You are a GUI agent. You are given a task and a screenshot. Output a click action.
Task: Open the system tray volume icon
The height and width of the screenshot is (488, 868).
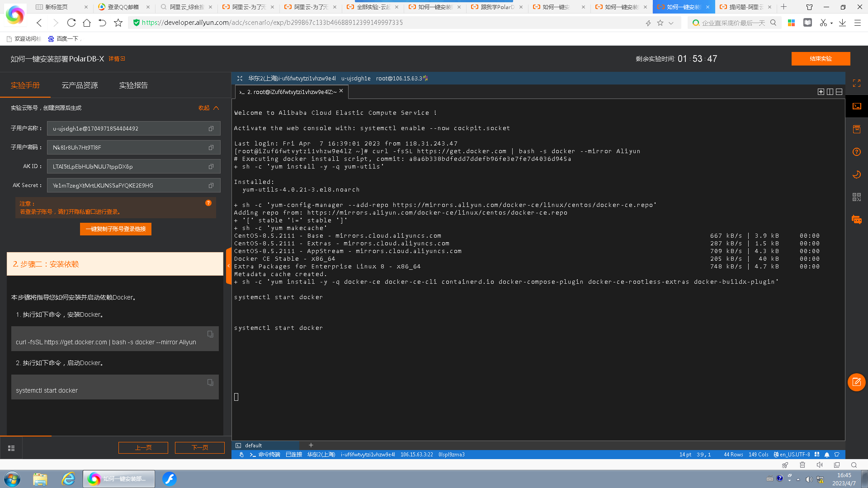click(809, 479)
